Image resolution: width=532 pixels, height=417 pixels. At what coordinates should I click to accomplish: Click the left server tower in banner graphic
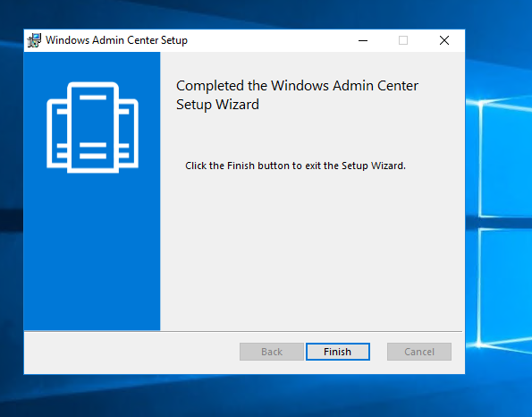(x=57, y=133)
